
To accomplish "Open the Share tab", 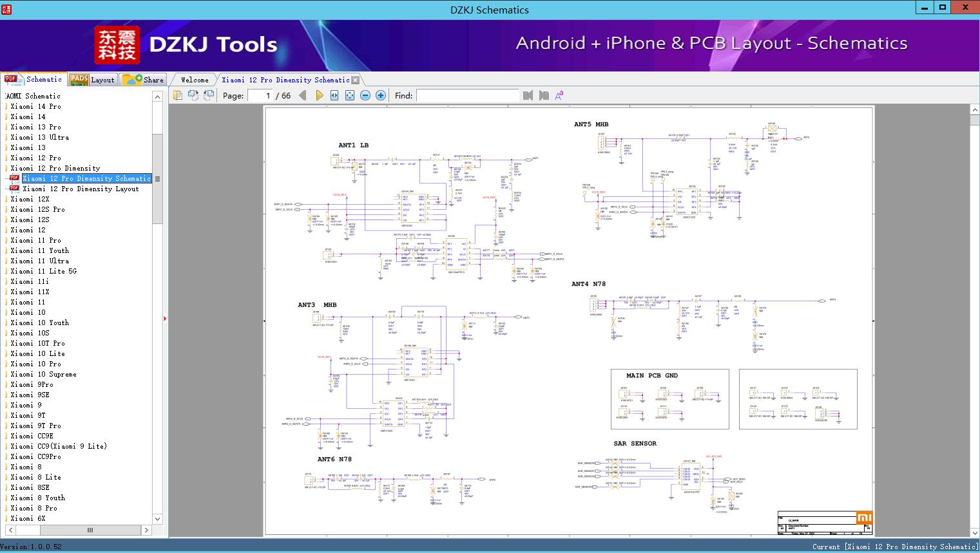I will (144, 80).
